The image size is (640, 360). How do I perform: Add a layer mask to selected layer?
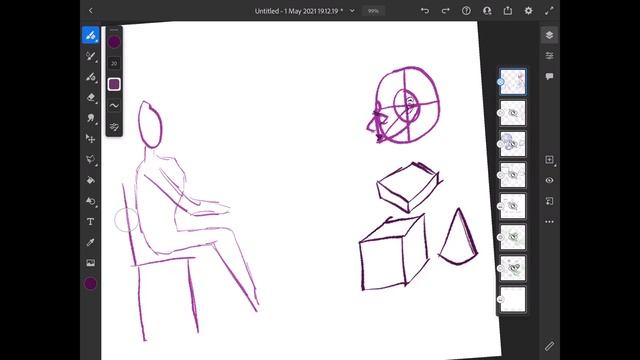[x=549, y=201]
